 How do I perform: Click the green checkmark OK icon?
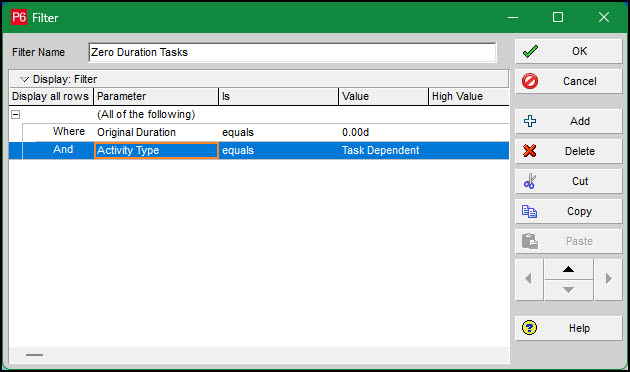530,51
